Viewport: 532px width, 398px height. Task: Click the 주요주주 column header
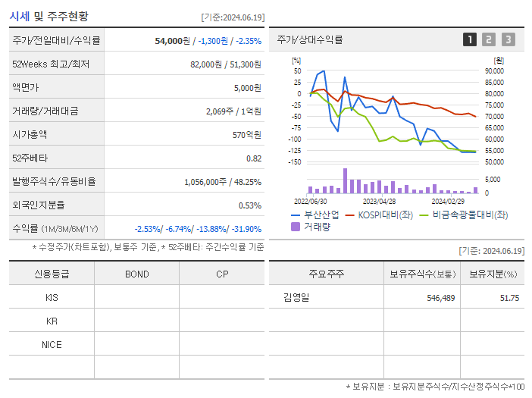tap(327, 274)
